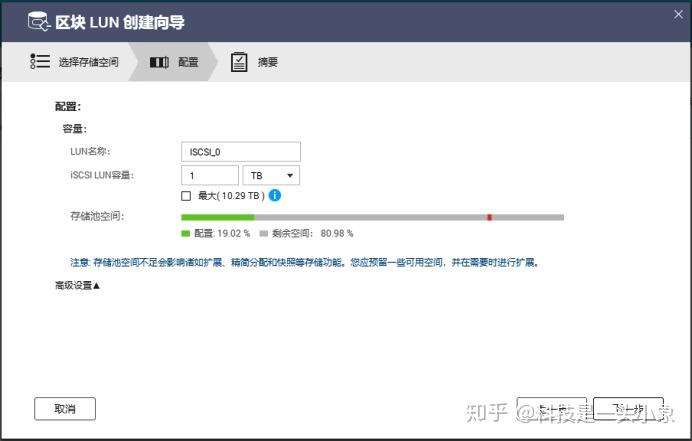Jump to the 摘要 step
This screenshot has width=692, height=441.
tap(254, 62)
